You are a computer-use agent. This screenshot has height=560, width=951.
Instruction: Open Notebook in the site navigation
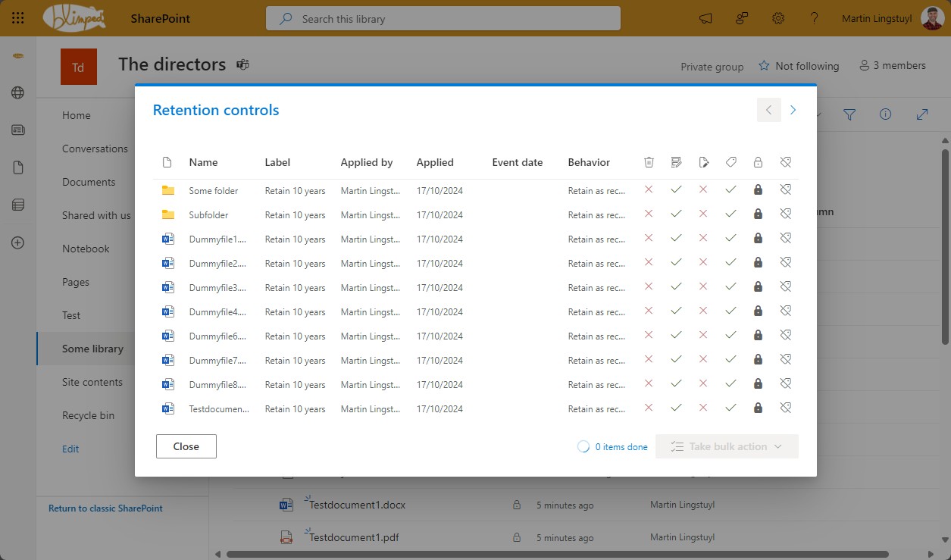pos(86,249)
